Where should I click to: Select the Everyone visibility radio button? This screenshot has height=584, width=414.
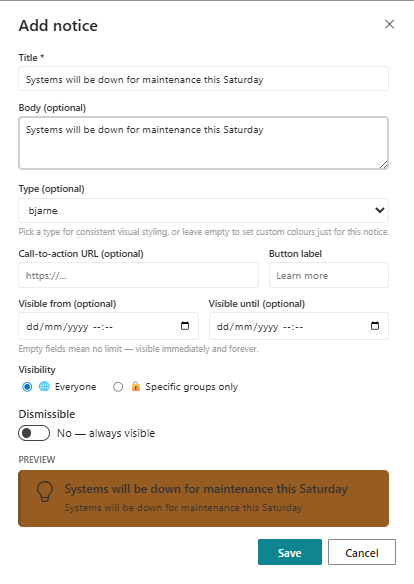coord(27,387)
